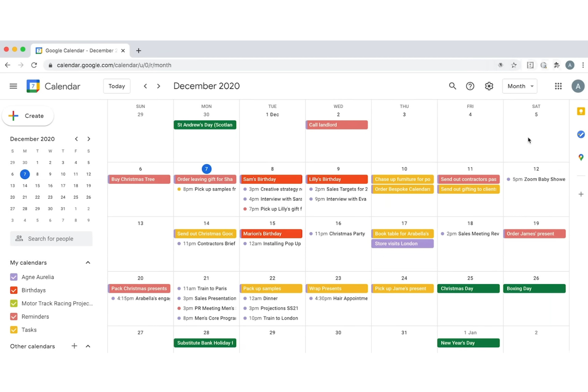Open Google Keep side panel

tap(581, 112)
